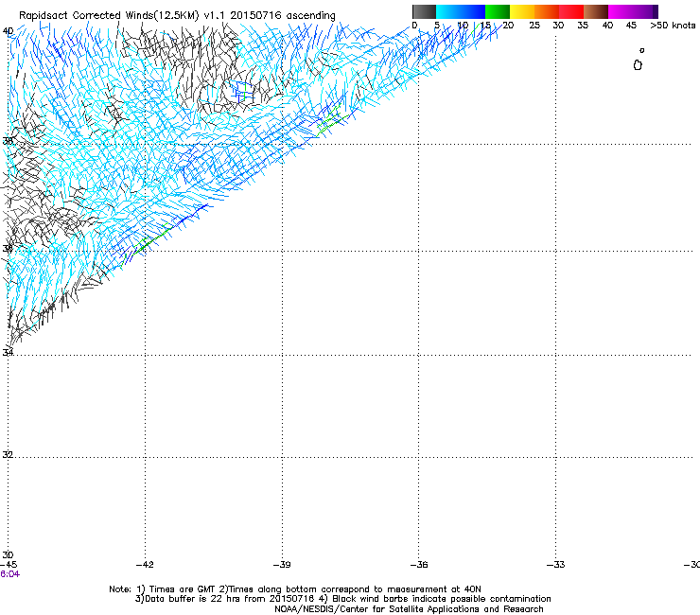Click the tiny island outline above the large one
This screenshot has width=700, height=615.
click(642, 50)
